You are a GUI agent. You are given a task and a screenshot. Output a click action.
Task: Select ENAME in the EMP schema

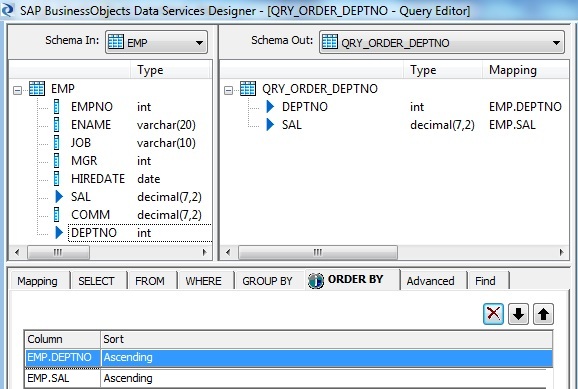(91, 125)
